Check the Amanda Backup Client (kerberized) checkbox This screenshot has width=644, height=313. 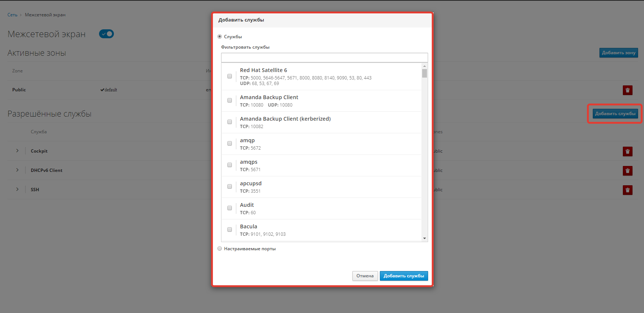tap(230, 122)
